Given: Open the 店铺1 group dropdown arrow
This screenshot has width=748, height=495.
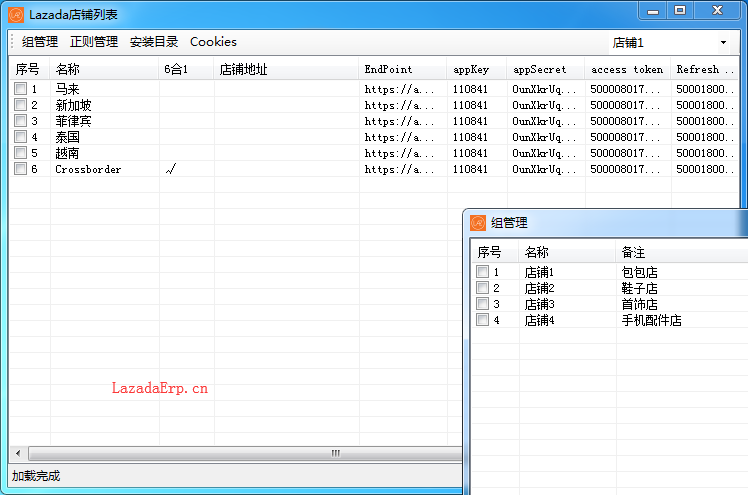Looking at the screenshot, I should pos(723,42).
